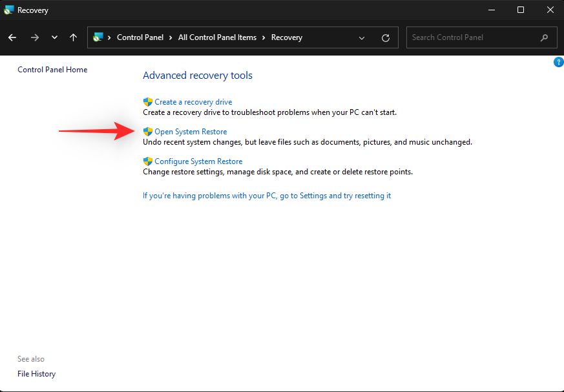Viewport: 564px width, 392px height.
Task: Follow the resetting your PC Settings link
Action: (267, 196)
